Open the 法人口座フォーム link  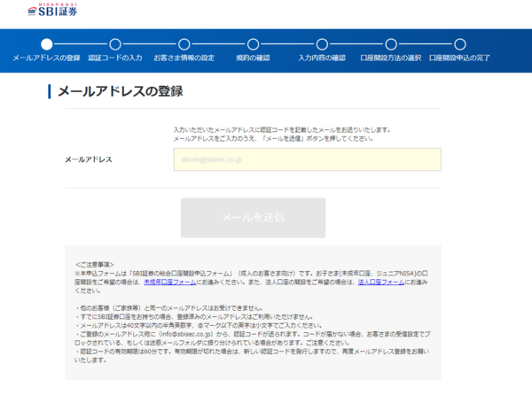click(x=381, y=283)
